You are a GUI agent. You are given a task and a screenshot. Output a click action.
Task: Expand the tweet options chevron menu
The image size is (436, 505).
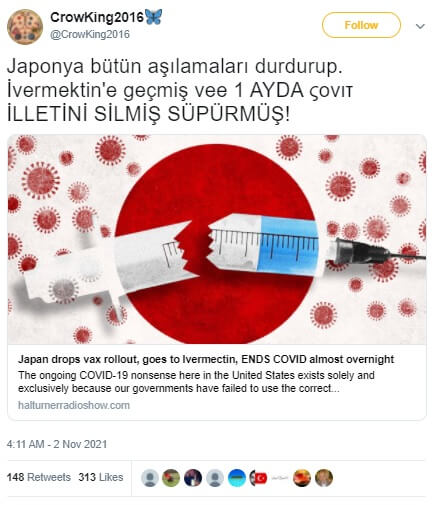(x=420, y=26)
